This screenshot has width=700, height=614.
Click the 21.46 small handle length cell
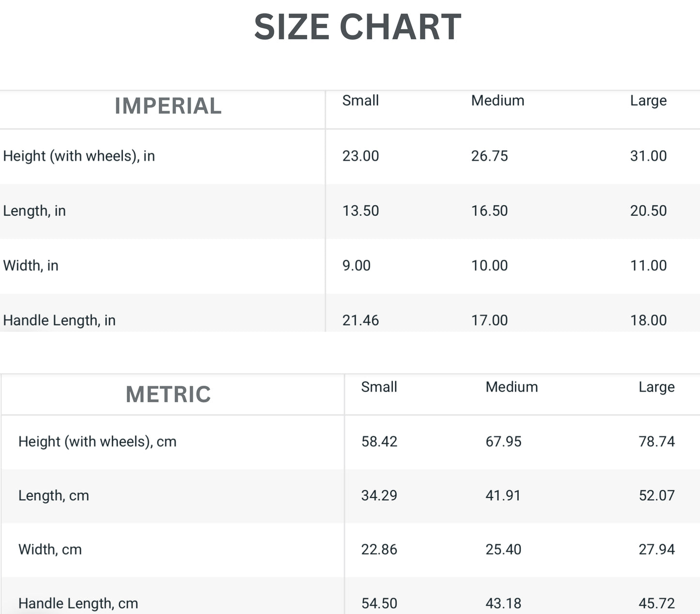[360, 320]
